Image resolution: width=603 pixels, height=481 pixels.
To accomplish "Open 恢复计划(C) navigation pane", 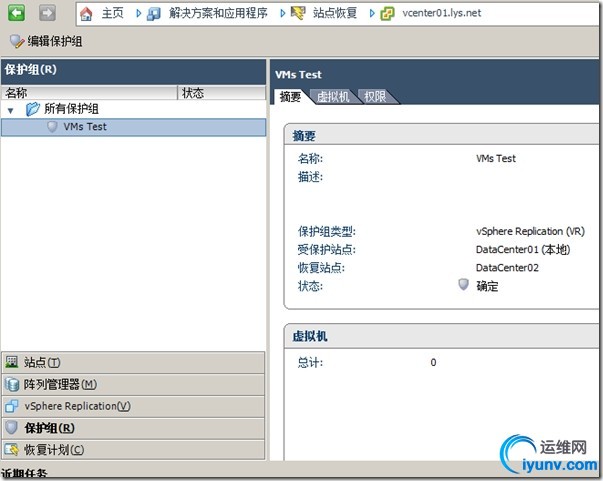I will point(133,449).
